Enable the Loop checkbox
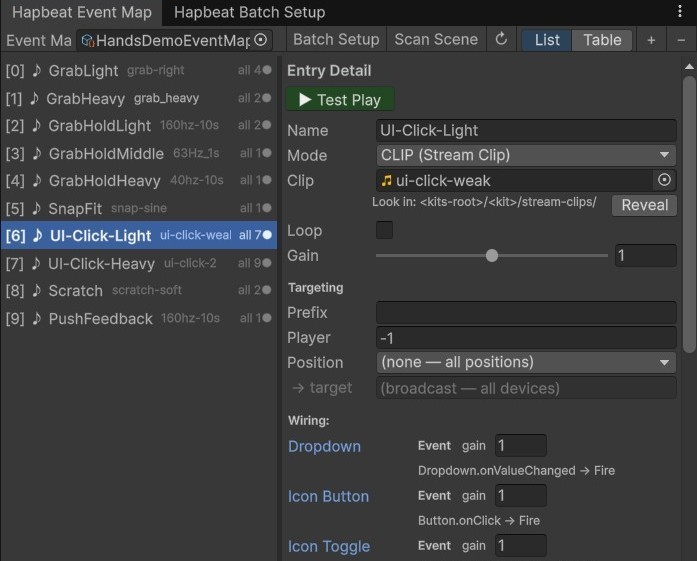This screenshot has width=697, height=561. click(385, 230)
